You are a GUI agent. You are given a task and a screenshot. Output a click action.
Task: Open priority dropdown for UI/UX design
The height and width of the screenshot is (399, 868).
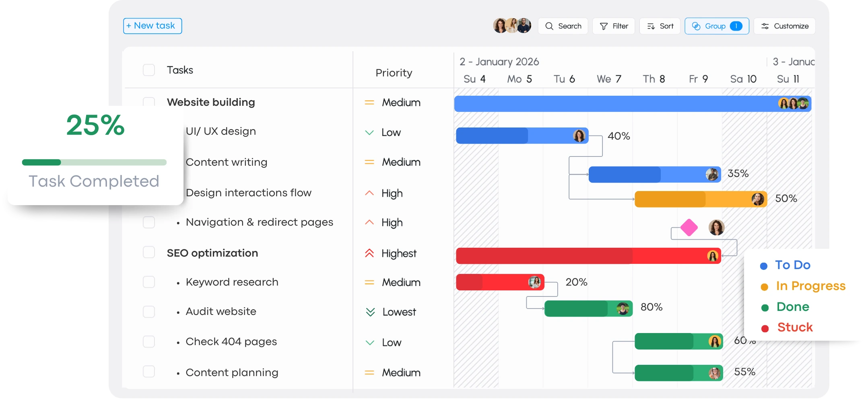click(390, 132)
